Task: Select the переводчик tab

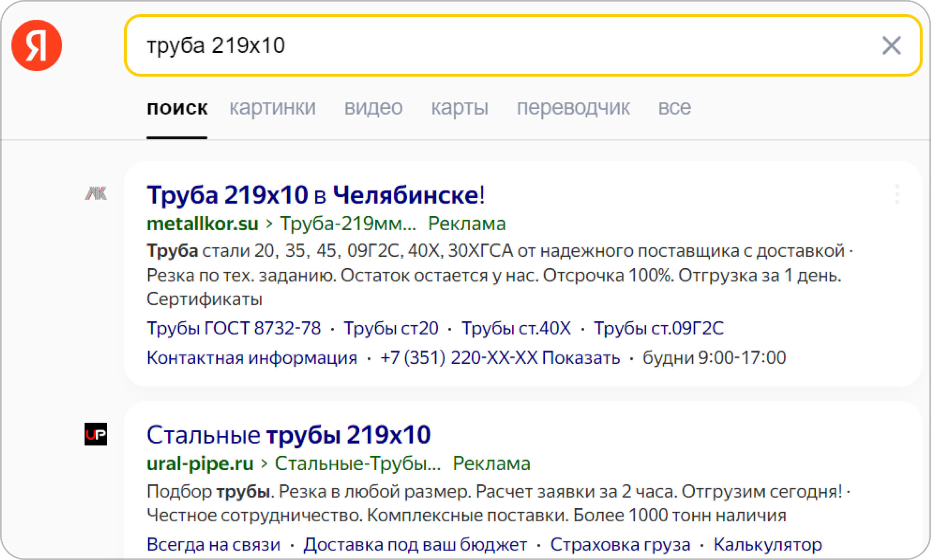Action: (x=573, y=108)
